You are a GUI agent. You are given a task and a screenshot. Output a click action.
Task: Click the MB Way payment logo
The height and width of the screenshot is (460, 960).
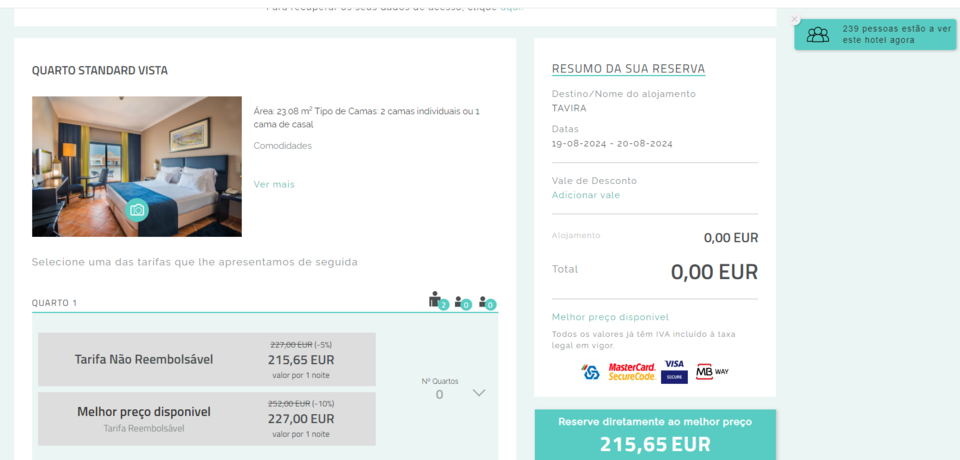(712, 372)
